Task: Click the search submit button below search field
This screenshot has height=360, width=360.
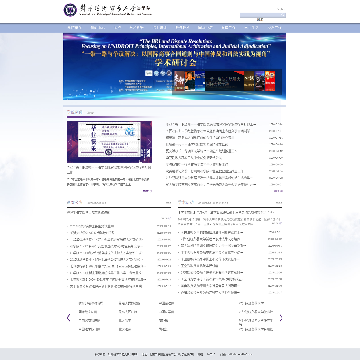Action: click(260, 20)
